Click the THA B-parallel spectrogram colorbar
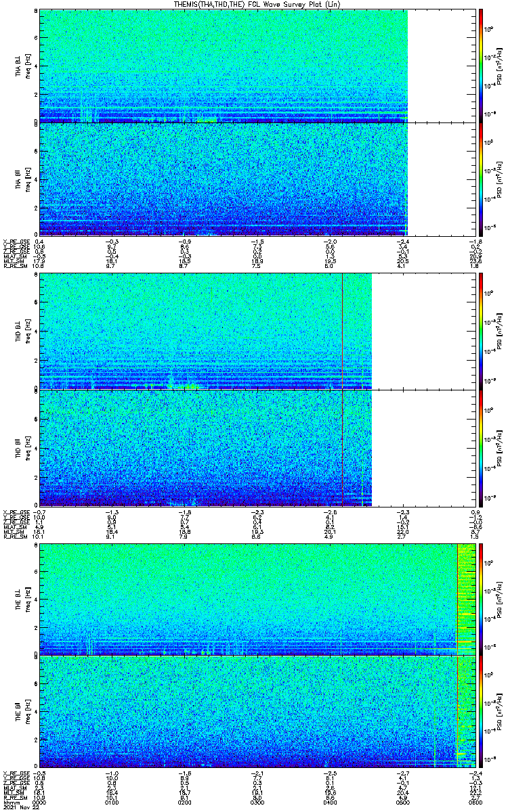Viewport: 508px width, 812px height. click(481, 179)
